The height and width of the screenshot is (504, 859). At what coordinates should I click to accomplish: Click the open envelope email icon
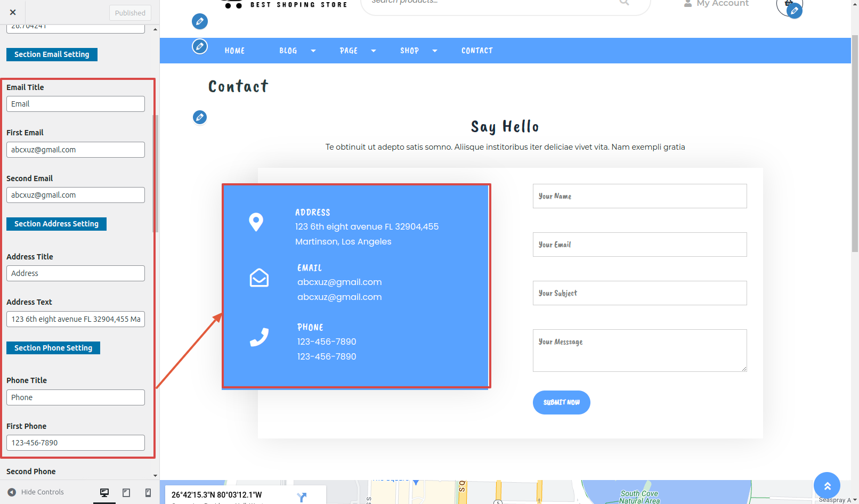pos(260,278)
